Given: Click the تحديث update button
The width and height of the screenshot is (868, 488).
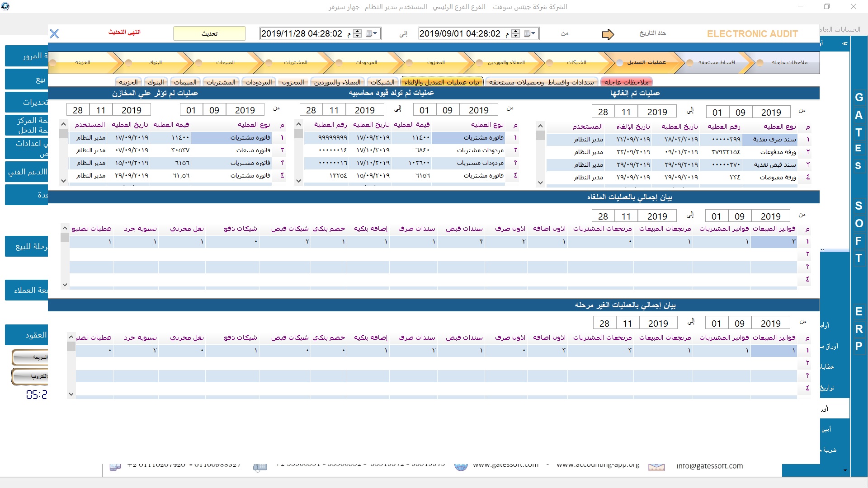Looking at the screenshot, I should pos(209,33).
